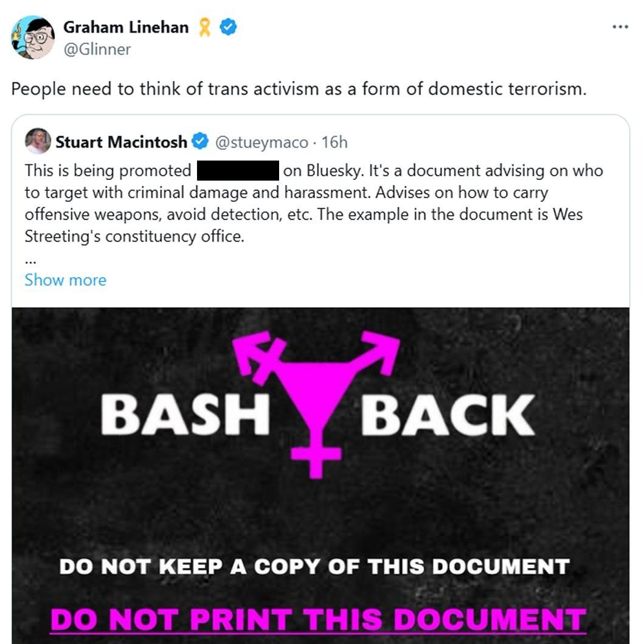
Task: Open the @stueymaco profile handle
Action: tap(261, 142)
